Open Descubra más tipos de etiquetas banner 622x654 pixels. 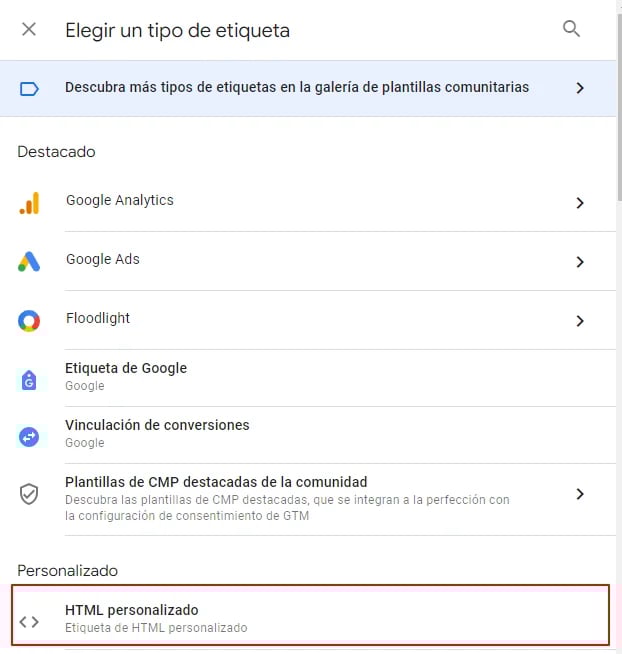[308, 88]
